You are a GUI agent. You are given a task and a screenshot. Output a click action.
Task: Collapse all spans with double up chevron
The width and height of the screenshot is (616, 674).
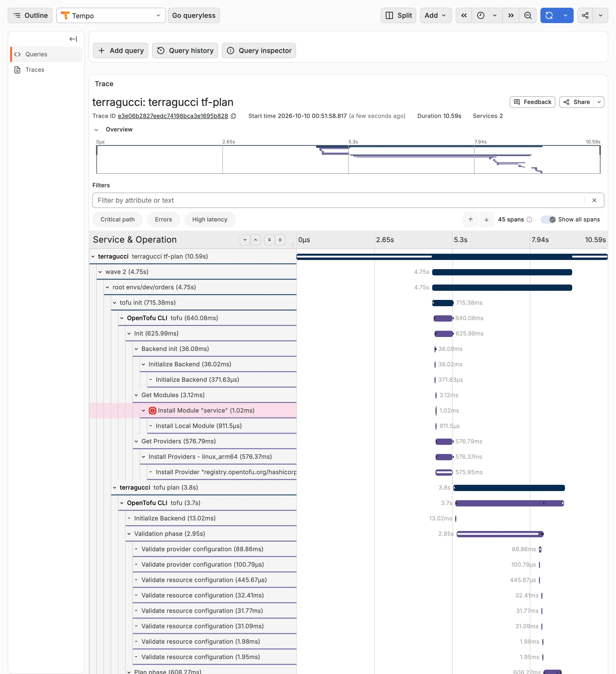[x=280, y=240]
